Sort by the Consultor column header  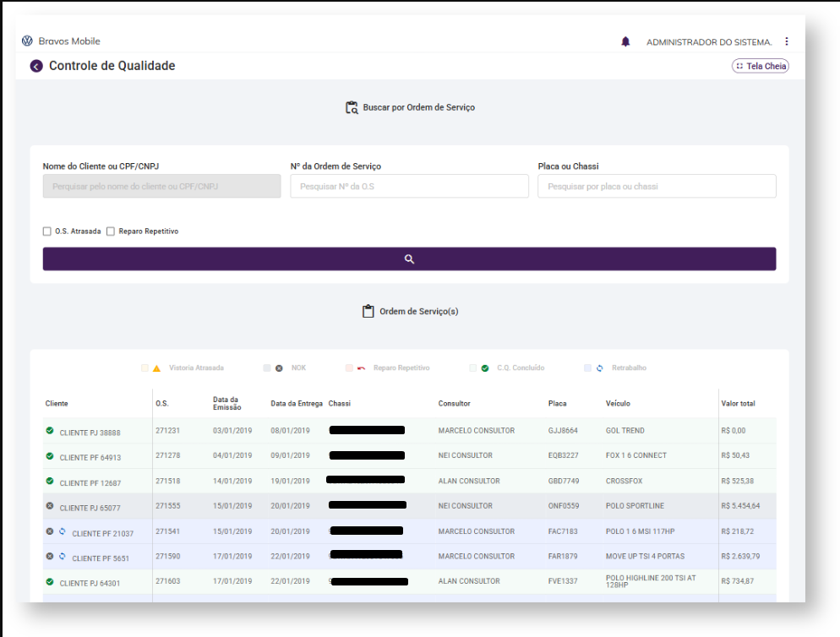pos(455,404)
